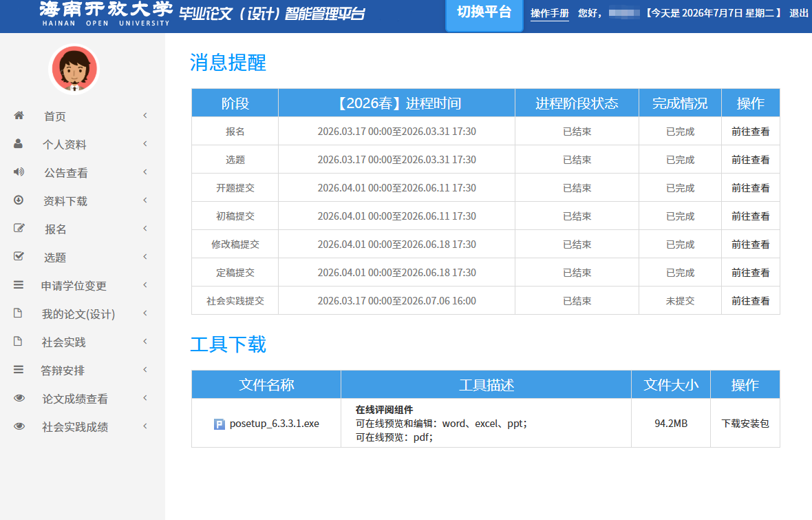Expand the 答辩安排 chevron
The height and width of the screenshot is (520, 812).
[x=145, y=370]
